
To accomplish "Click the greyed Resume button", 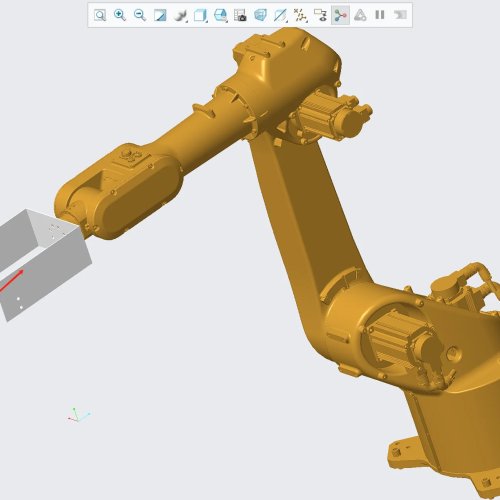I will (x=400, y=15).
